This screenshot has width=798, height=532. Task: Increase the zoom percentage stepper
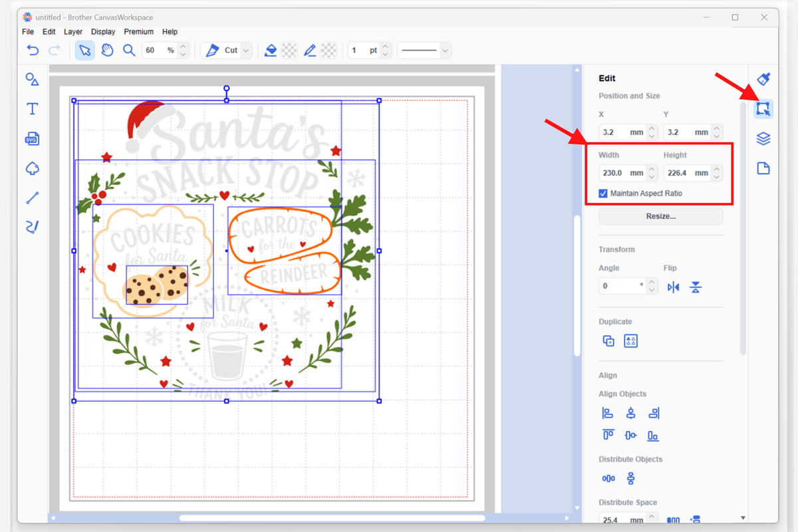(x=184, y=47)
